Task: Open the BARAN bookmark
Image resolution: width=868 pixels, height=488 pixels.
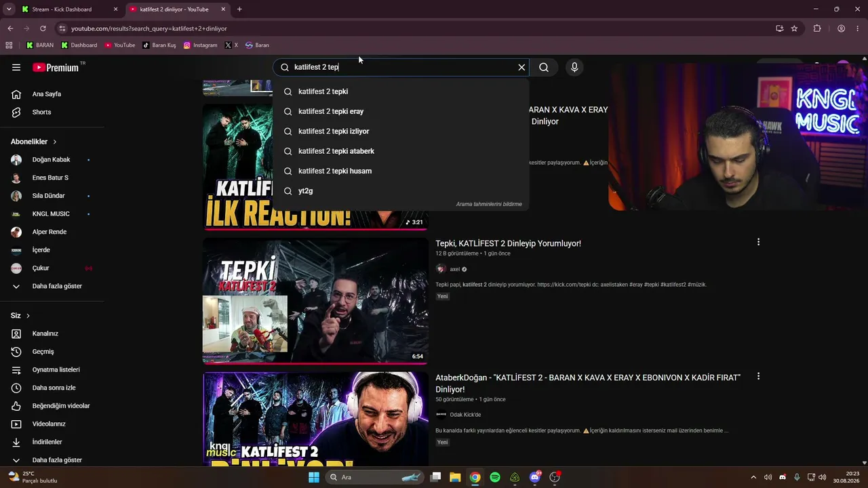Action: click(x=40, y=45)
